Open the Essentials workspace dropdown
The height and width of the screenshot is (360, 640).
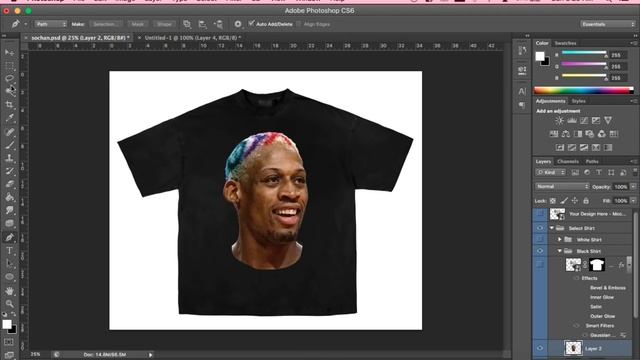click(608, 24)
